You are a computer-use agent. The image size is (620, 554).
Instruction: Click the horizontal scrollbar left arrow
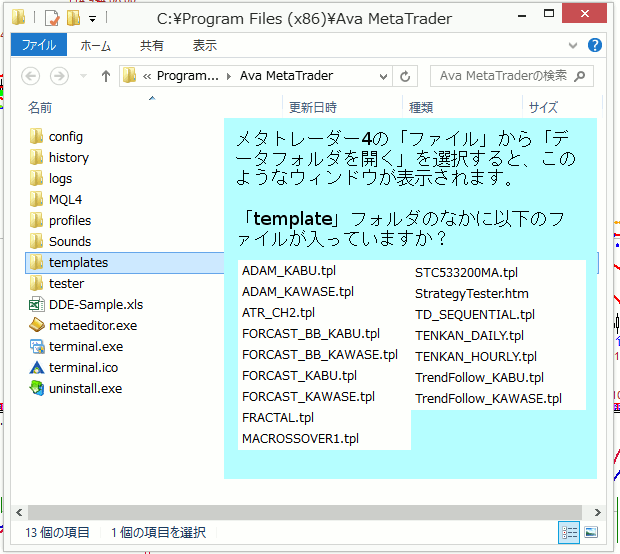[19, 512]
